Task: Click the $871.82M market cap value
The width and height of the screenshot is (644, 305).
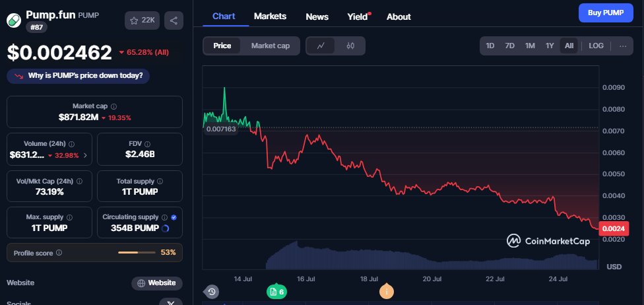Action: click(79, 118)
